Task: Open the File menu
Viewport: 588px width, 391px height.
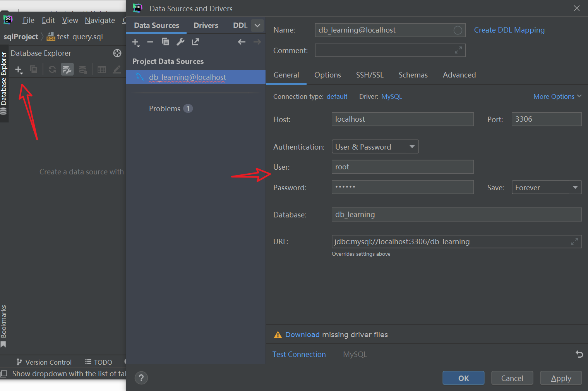Action: 29,21
